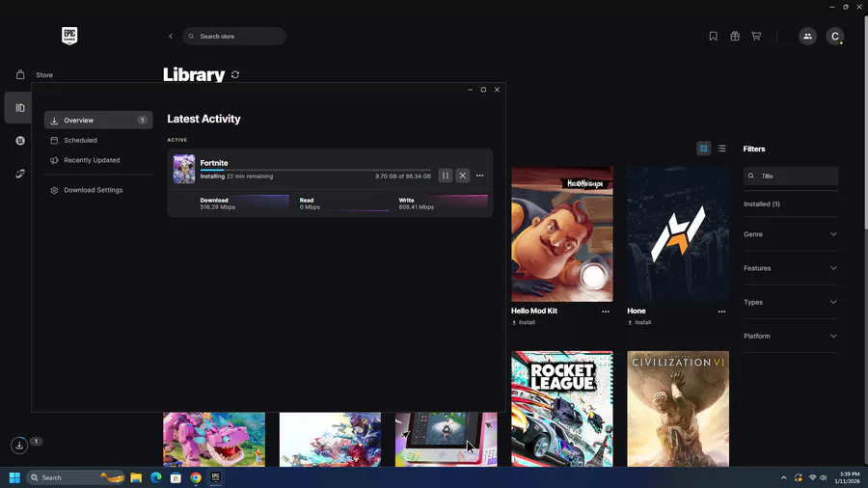Open Hello Mod Kit options menu

point(606,312)
